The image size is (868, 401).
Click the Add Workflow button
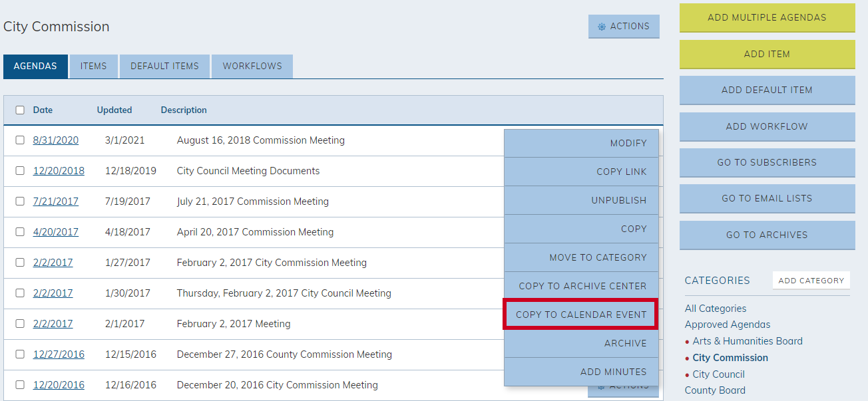point(767,126)
